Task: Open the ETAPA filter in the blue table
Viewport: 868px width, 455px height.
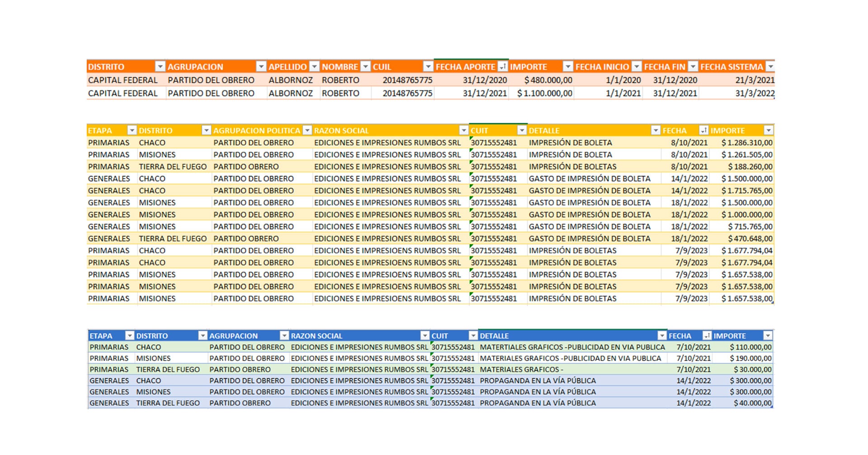Action: point(130,336)
